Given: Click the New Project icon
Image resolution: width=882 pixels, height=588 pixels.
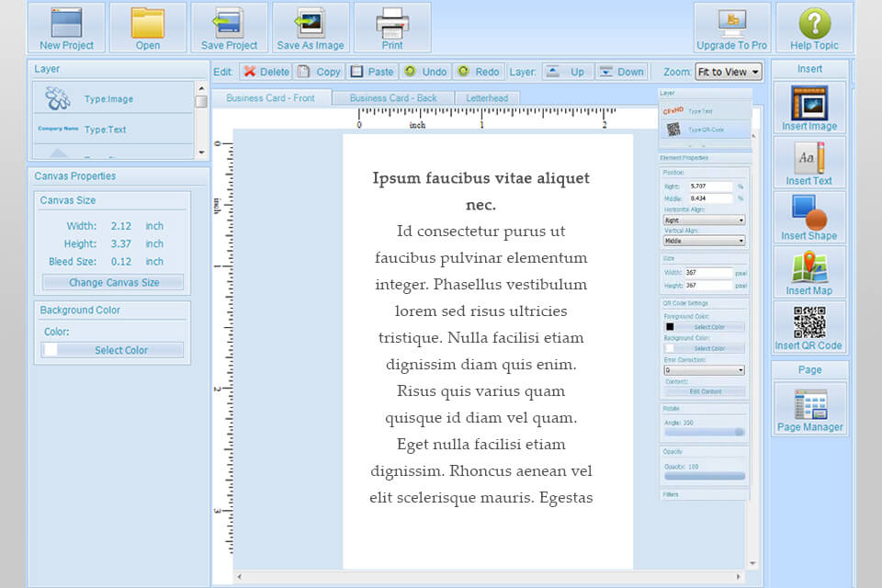Looking at the screenshot, I should (x=66, y=27).
